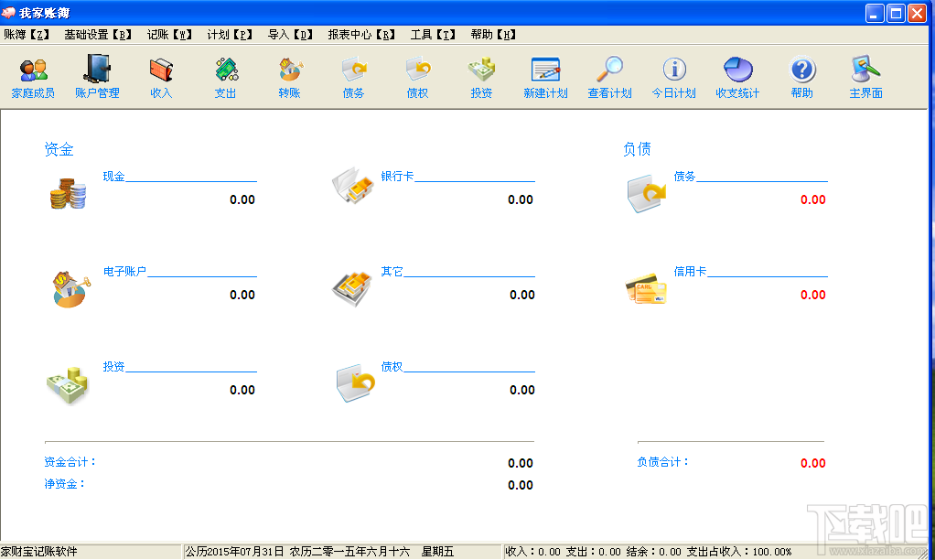Click 星期五 in the status bar
The image size is (935, 560).
point(437,552)
